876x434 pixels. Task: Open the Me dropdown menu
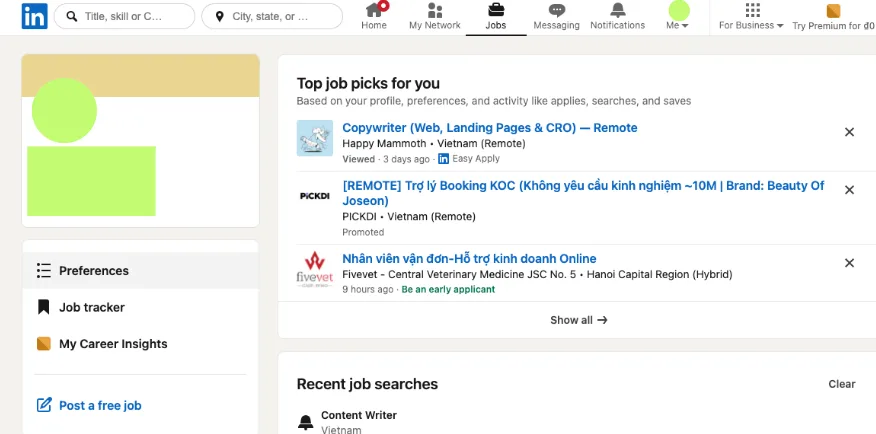pos(677,26)
